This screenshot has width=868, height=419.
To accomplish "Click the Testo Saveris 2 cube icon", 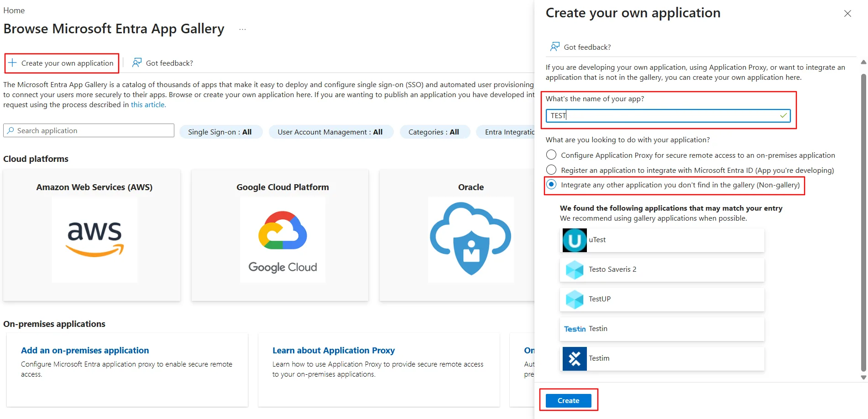I will 575,270.
